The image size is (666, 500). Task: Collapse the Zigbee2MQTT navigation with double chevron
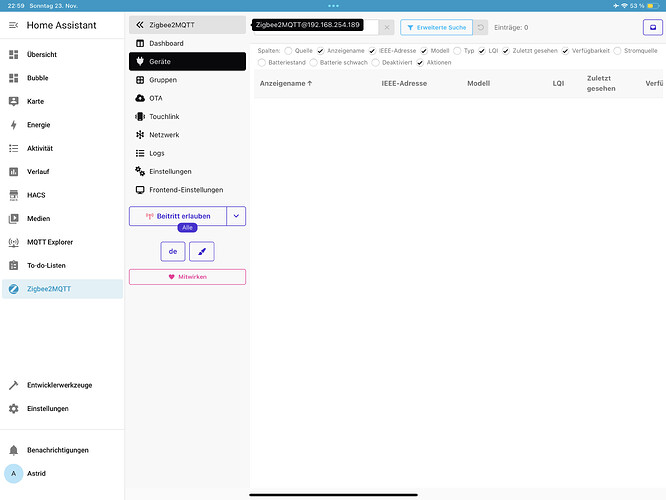tap(140, 25)
